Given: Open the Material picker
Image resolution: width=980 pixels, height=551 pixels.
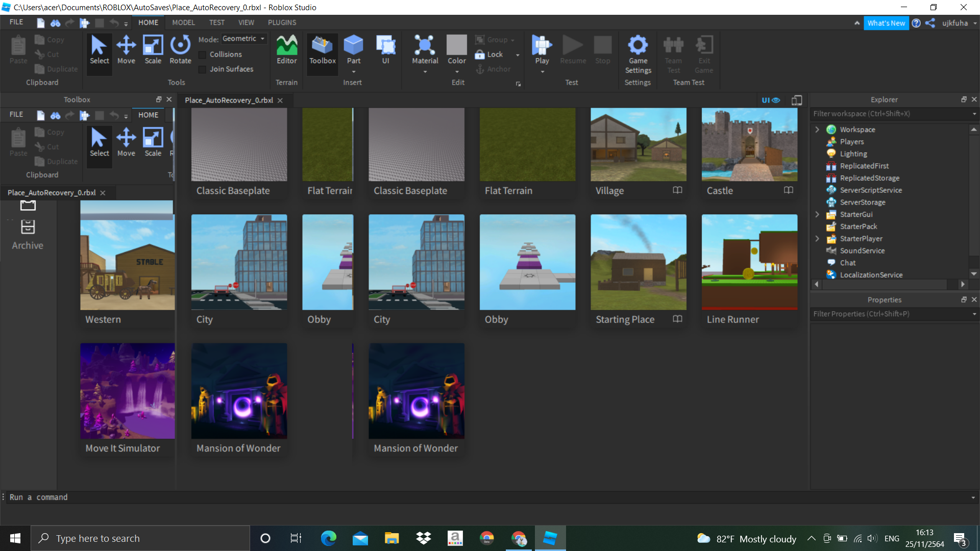Looking at the screenshot, I should (x=425, y=50).
